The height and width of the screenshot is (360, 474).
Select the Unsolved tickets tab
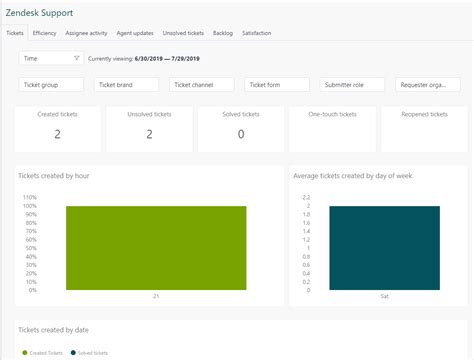click(183, 33)
